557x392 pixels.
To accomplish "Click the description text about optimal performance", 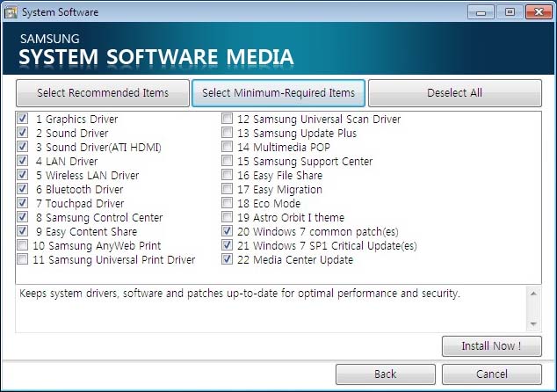I will click(x=240, y=294).
